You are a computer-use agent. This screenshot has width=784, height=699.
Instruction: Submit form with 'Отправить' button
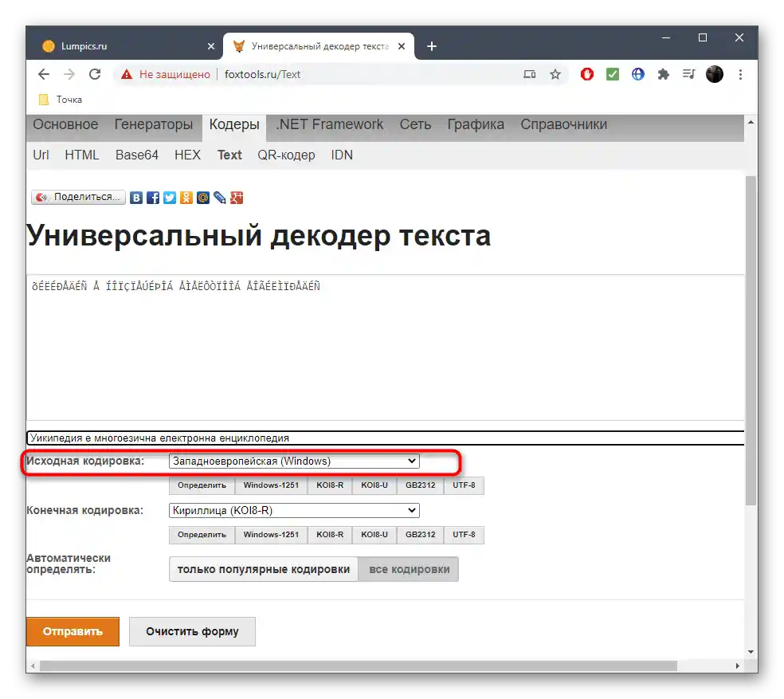tap(73, 632)
